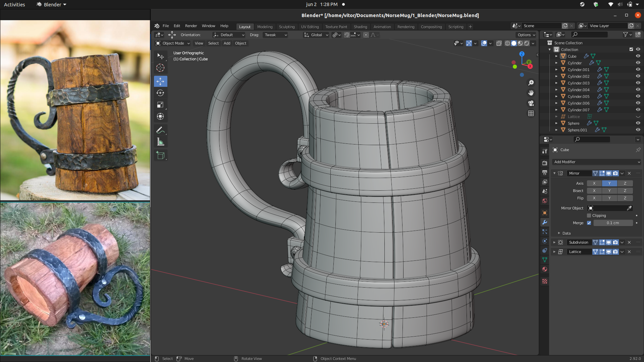Open the Render menu

(191, 26)
